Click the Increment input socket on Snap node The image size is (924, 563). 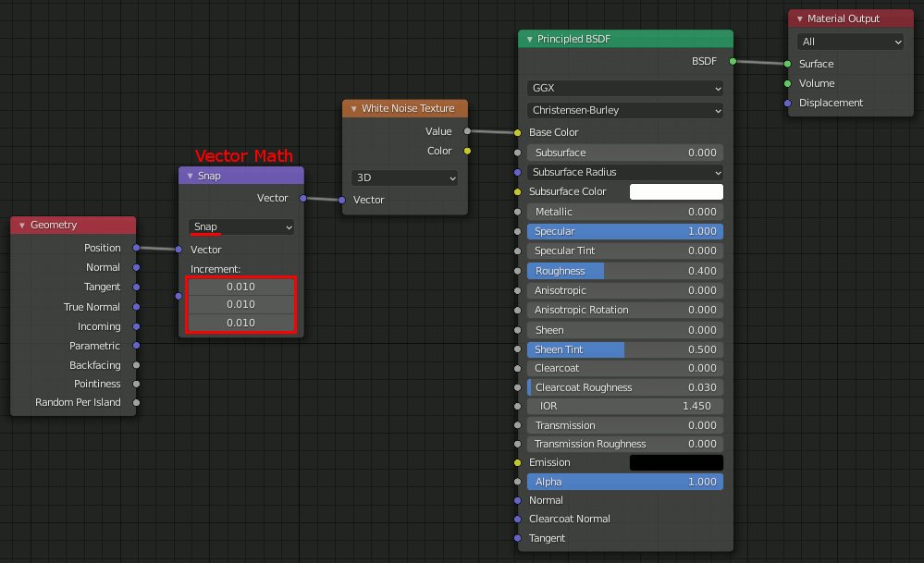[x=179, y=296]
